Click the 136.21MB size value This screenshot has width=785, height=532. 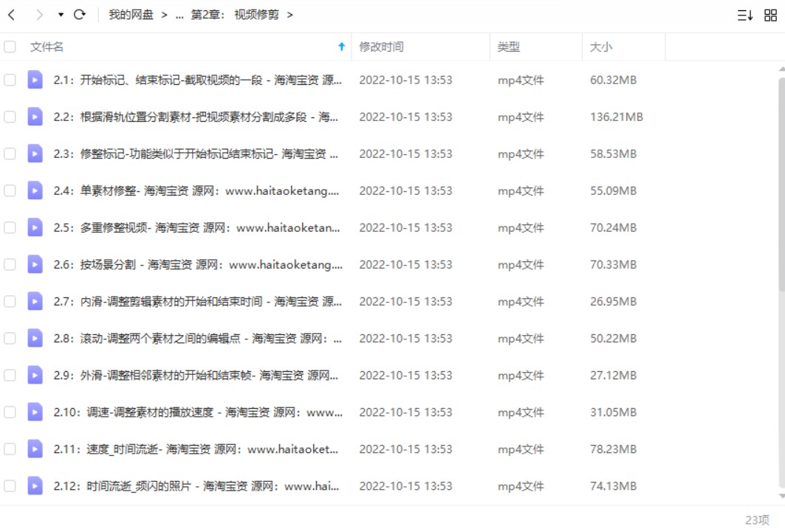pyautogui.click(x=617, y=117)
